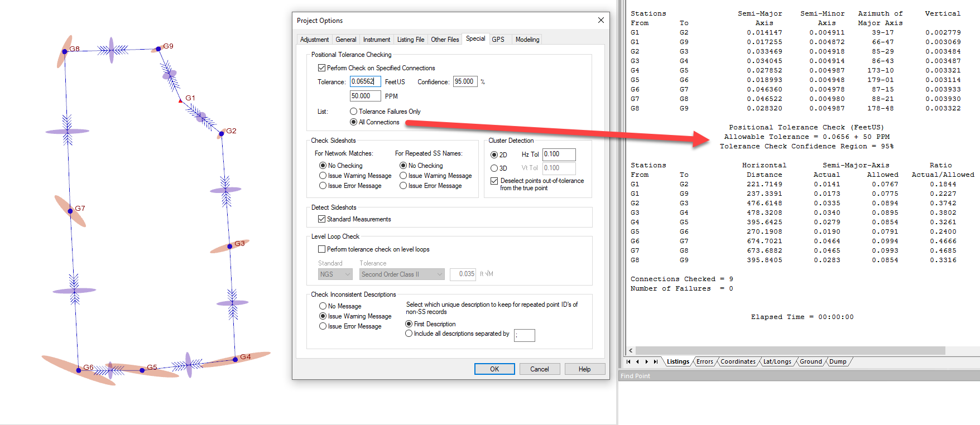Enable tolerance check on level loops
Viewport: 980px width, 425px height.
[x=321, y=249]
